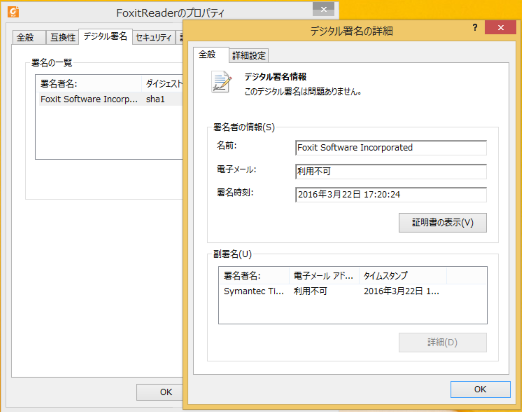Confirm the signature details with OK
Viewport: 522px width, 412px height.
(480, 389)
